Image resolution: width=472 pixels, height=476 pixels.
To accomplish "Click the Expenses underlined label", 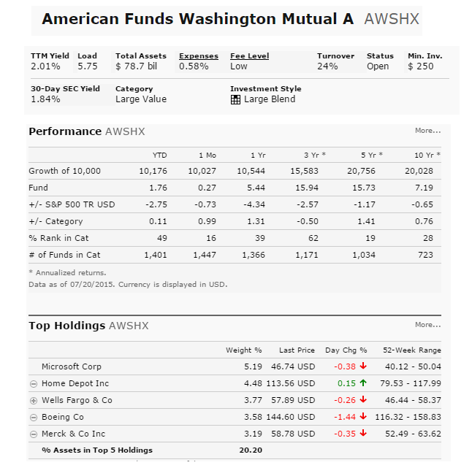I will pyautogui.click(x=199, y=56).
